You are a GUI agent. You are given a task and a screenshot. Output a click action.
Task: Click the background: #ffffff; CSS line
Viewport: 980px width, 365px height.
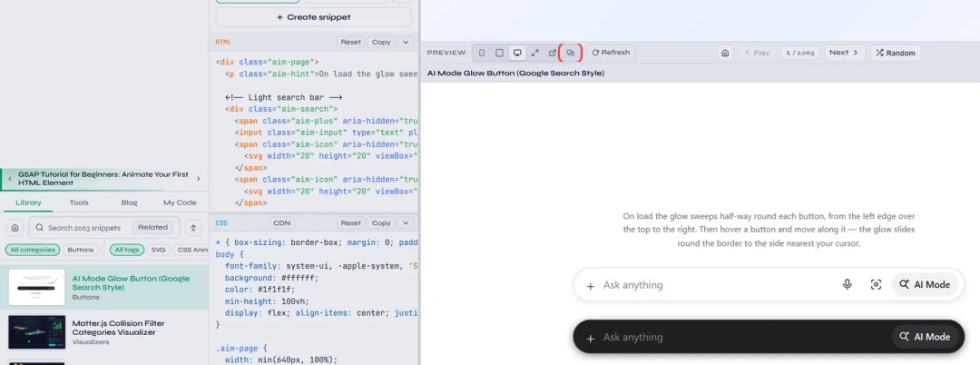click(x=271, y=278)
